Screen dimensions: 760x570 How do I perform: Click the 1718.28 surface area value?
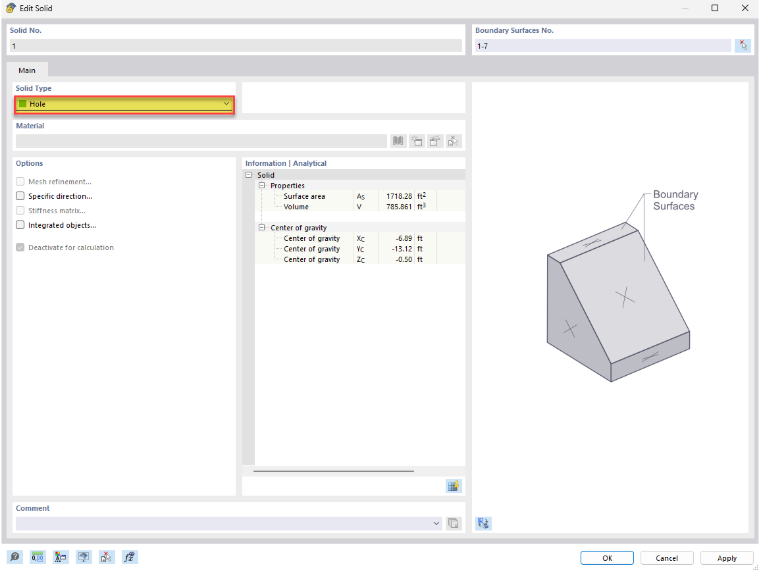coord(399,196)
